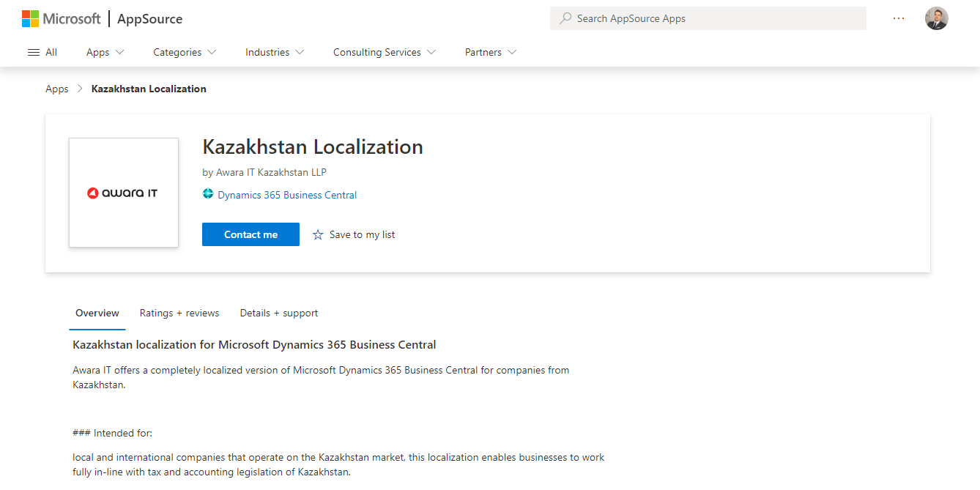Open the Partners dropdown
The image size is (980, 490).
pyautogui.click(x=490, y=52)
